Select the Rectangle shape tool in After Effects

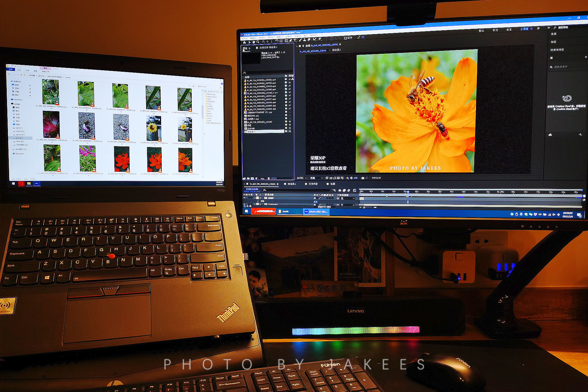(286, 41)
